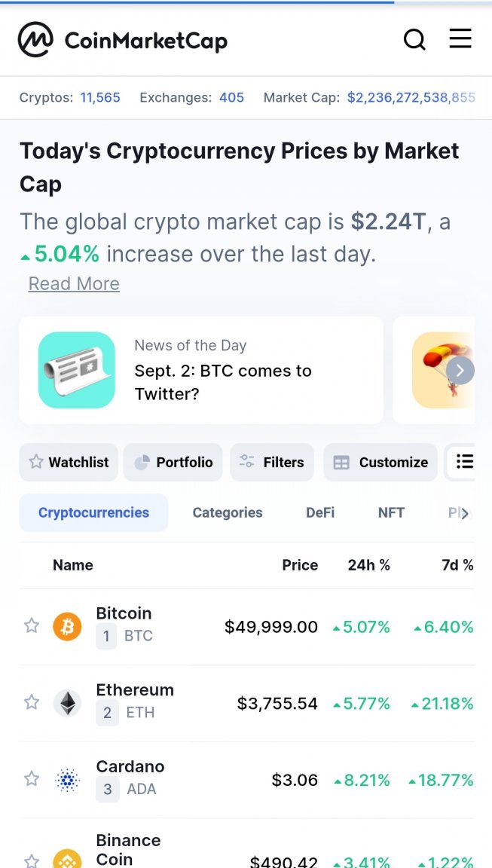Advance the news carousel with the arrow
The height and width of the screenshot is (868, 492).
[460, 370]
